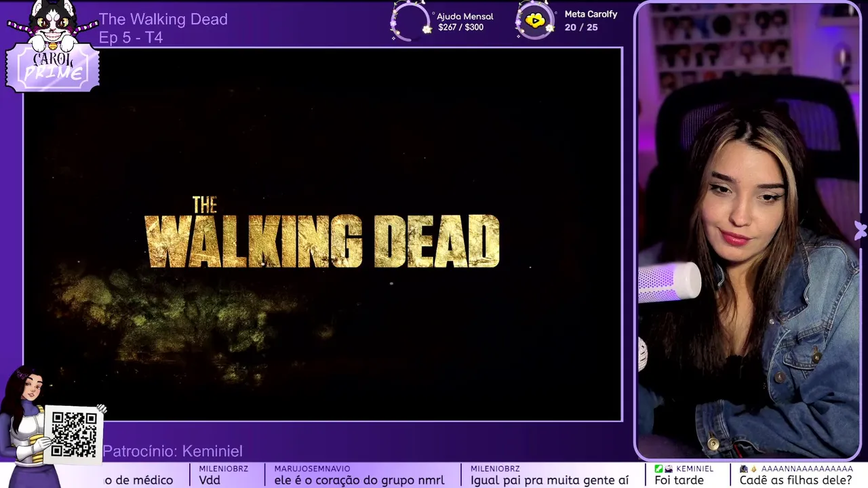Click the golden Walking Dead title in the video
Image resolution: width=868 pixels, height=488 pixels.
(322, 232)
